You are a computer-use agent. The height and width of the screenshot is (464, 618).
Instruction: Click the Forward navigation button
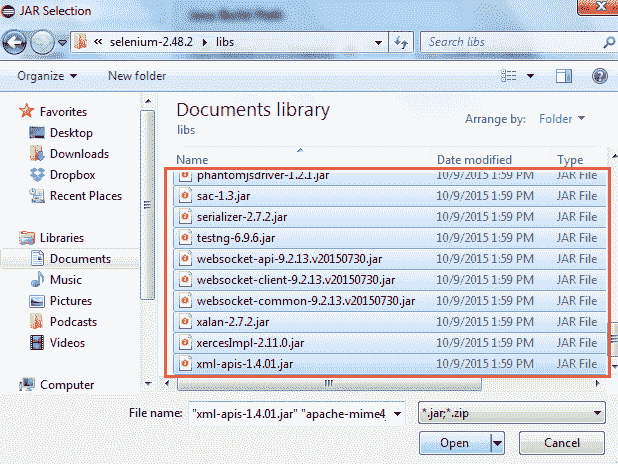(42, 42)
